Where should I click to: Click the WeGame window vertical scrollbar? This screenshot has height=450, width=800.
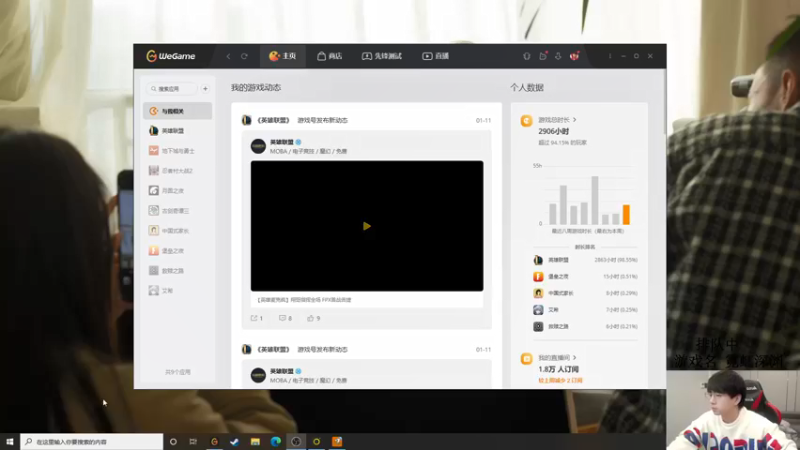pos(664,102)
